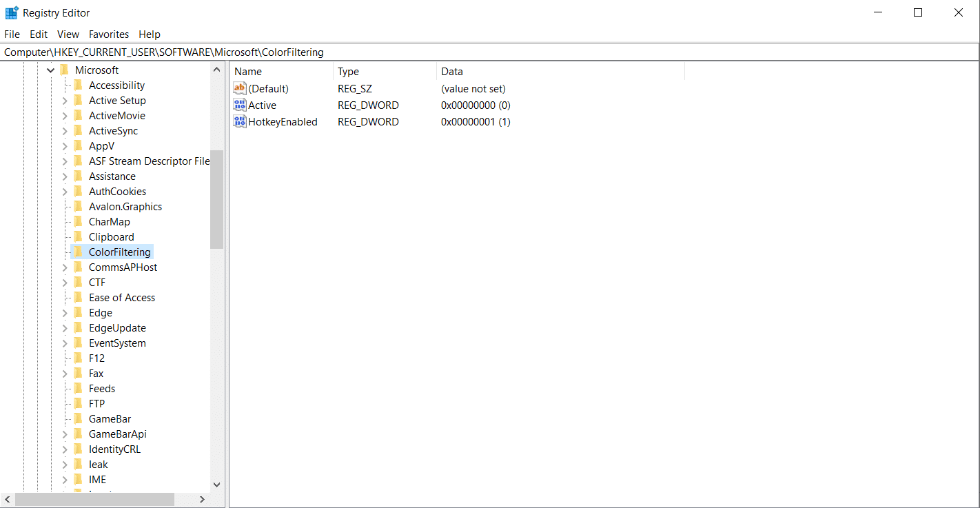
Task: Open the Favorites menu
Action: (x=109, y=34)
